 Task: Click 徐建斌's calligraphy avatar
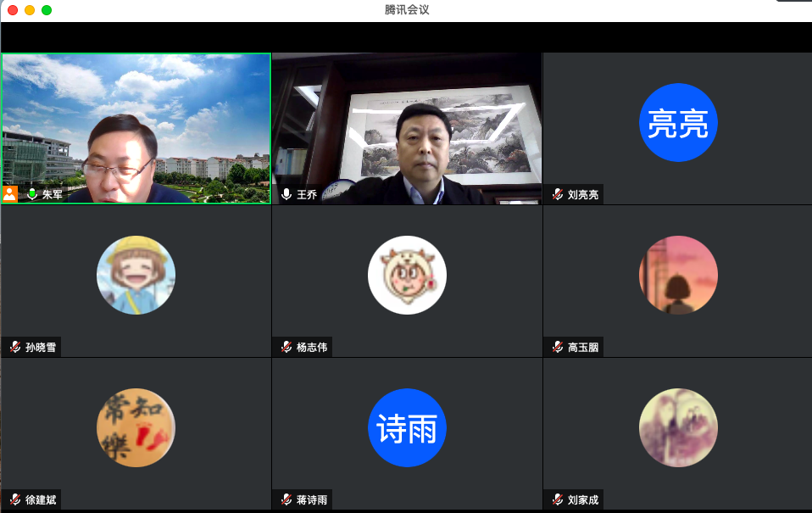tap(136, 428)
